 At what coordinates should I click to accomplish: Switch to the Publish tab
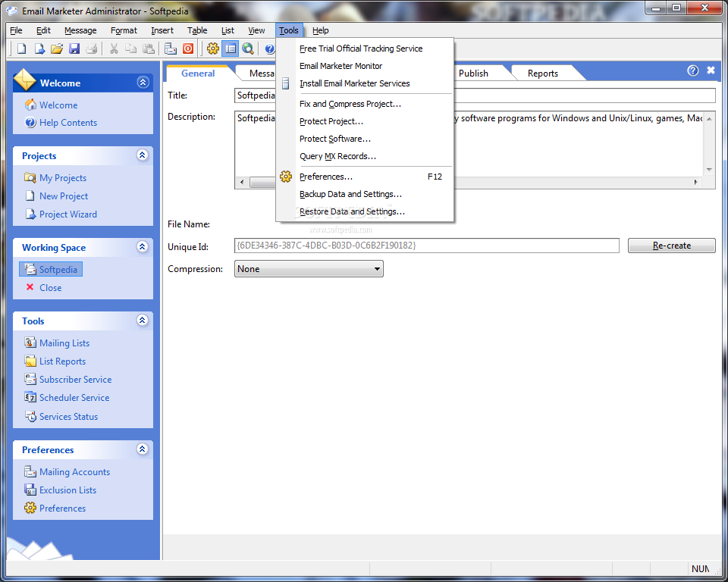[473, 74]
